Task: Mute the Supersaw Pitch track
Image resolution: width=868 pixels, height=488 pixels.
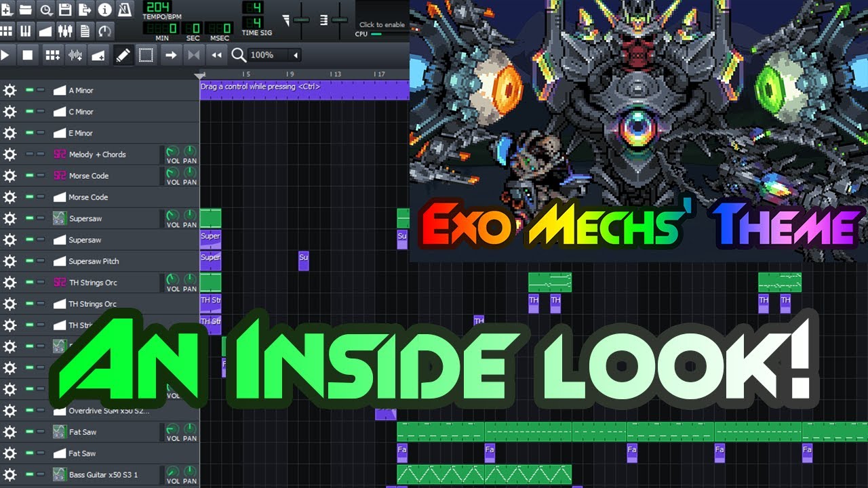Action: point(29,261)
